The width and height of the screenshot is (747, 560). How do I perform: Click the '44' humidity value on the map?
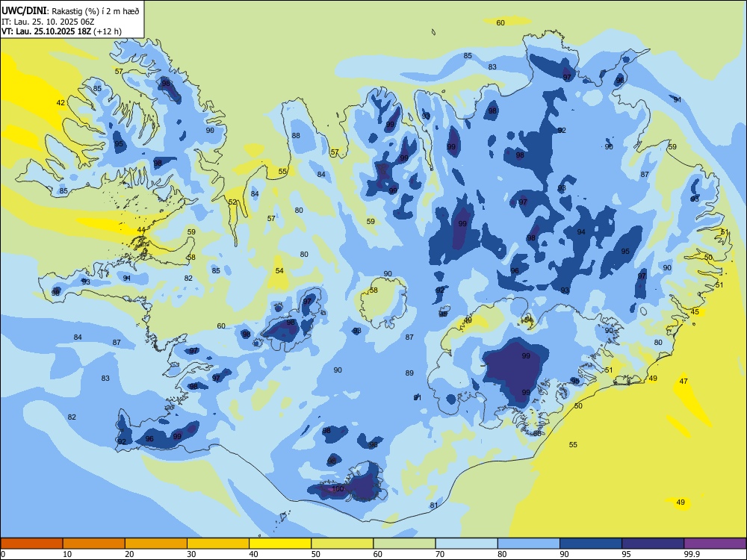(x=141, y=229)
